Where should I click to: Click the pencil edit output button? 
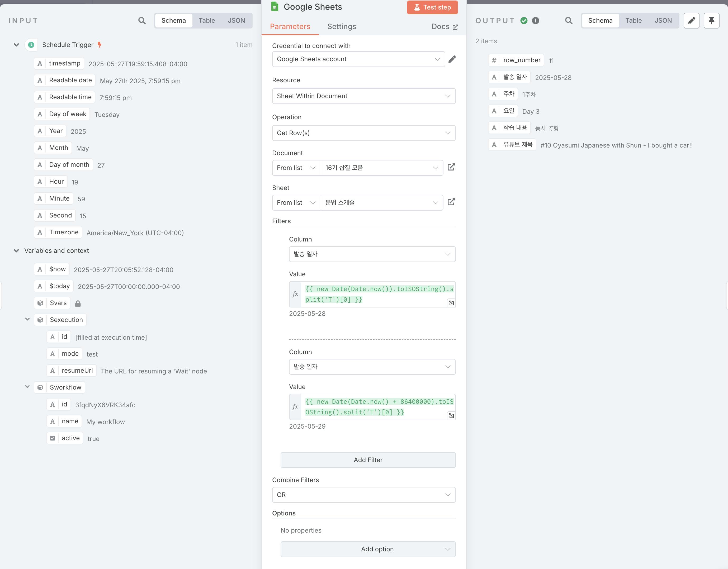coord(691,21)
